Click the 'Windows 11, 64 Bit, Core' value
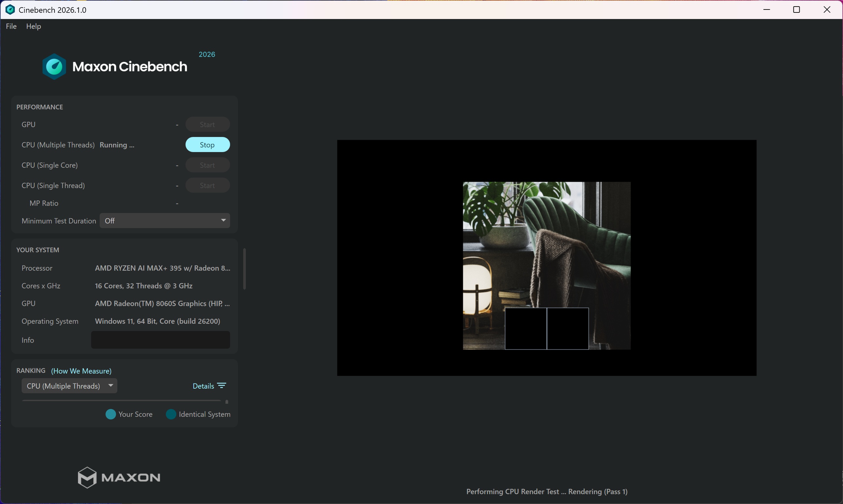This screenshot has width=843, height=504. point(158,321)
